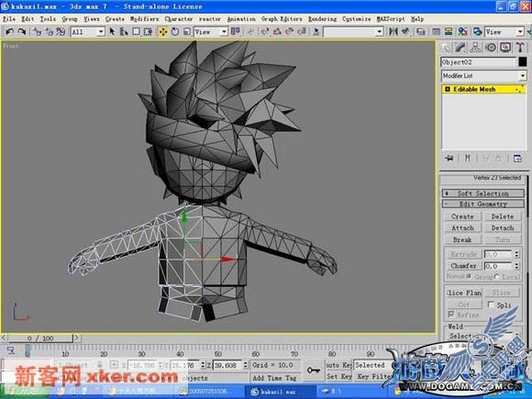Select the Local normal radio button

497,276
